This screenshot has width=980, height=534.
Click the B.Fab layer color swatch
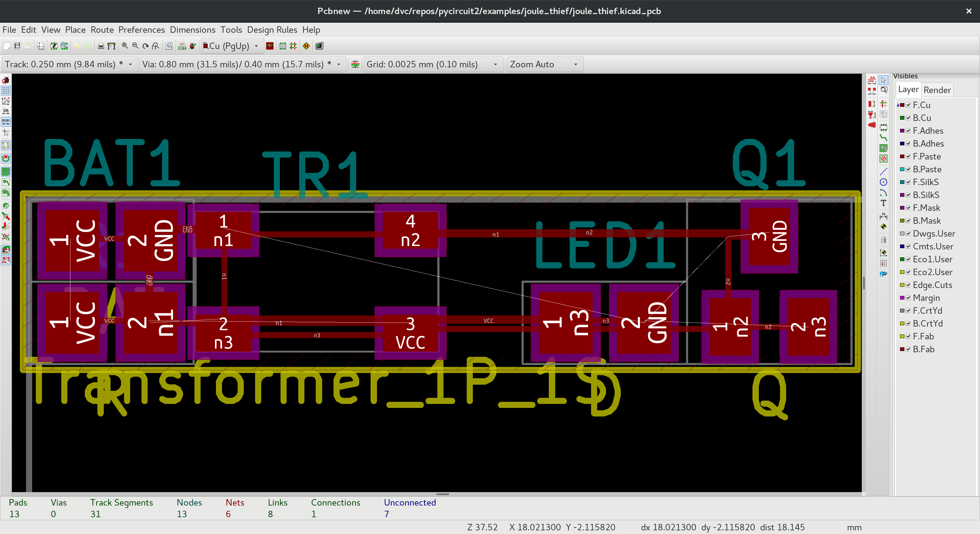point(902,349)
